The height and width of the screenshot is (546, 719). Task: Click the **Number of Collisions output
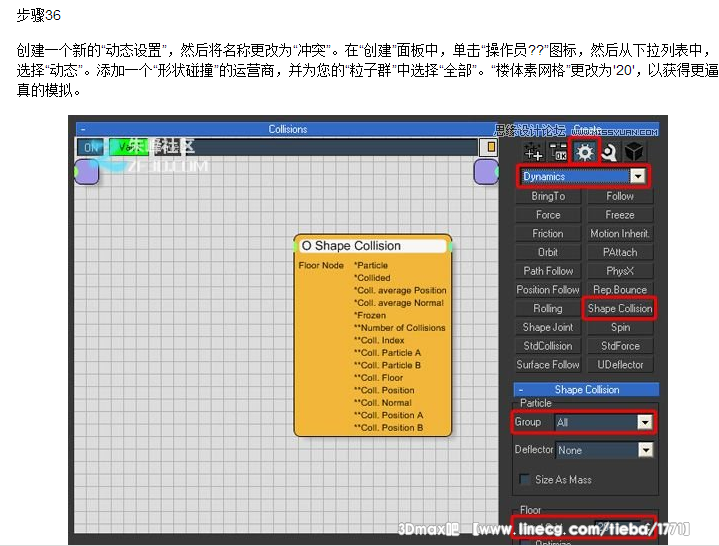coord(399,328)
